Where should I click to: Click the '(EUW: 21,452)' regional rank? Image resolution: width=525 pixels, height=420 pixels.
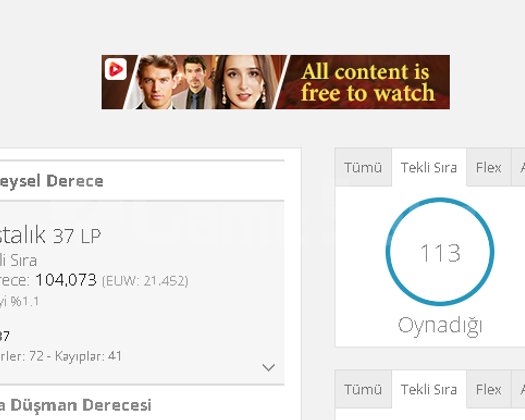click(145, 281)
